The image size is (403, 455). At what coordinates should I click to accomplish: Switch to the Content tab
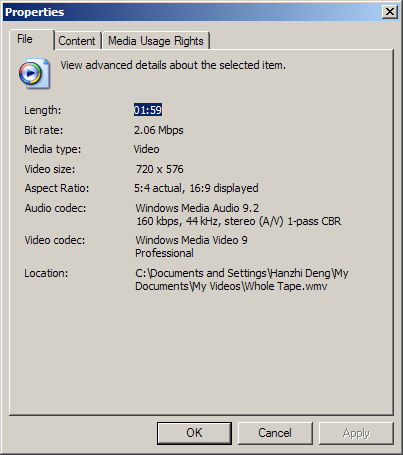point(77,41)
